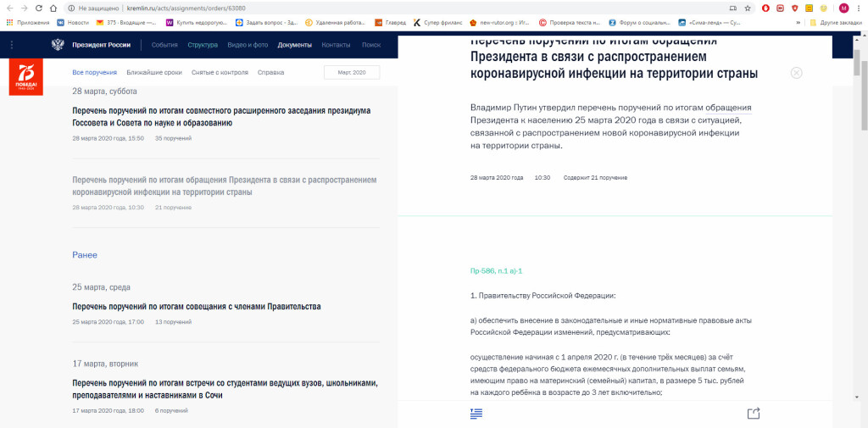Reload the page with the refresh icon

pos(39,8)
